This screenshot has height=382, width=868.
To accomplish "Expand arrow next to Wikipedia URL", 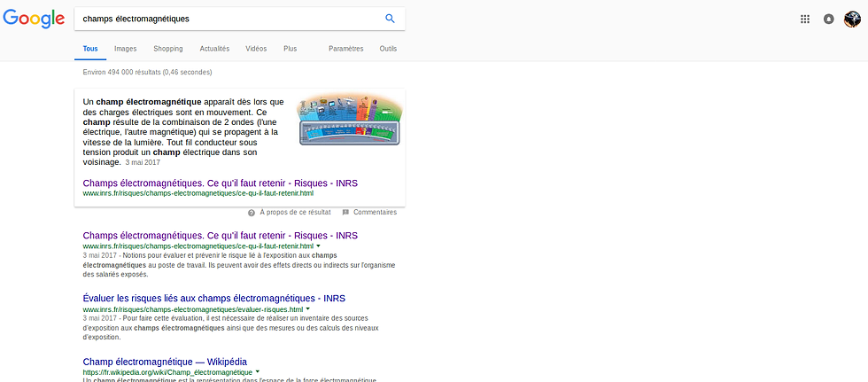I will pyautogui.click(x=258, y=372).
